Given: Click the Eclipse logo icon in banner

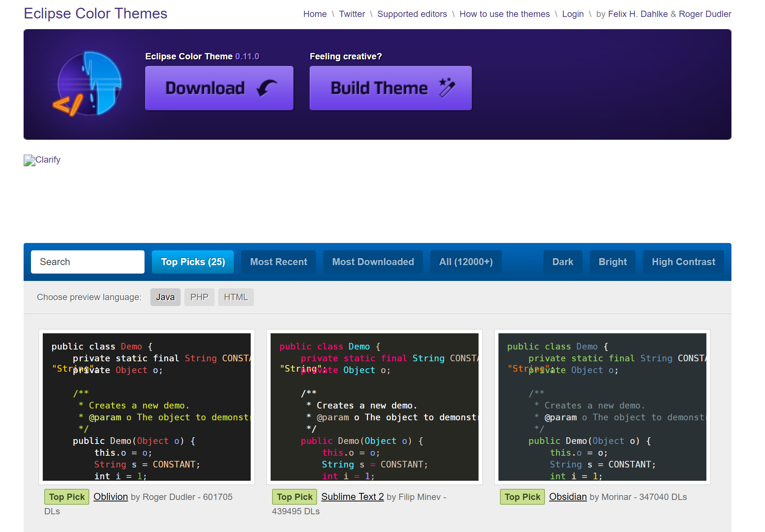Looking at the screenshot, I should [88, 84].
